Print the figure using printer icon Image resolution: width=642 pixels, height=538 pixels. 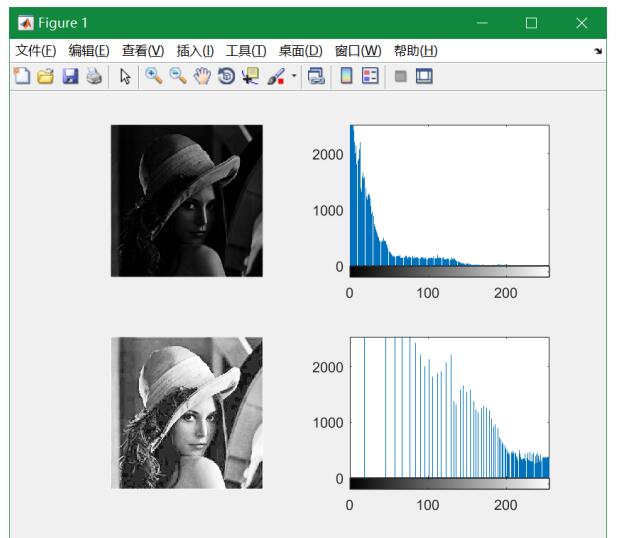tap(94, 76)
